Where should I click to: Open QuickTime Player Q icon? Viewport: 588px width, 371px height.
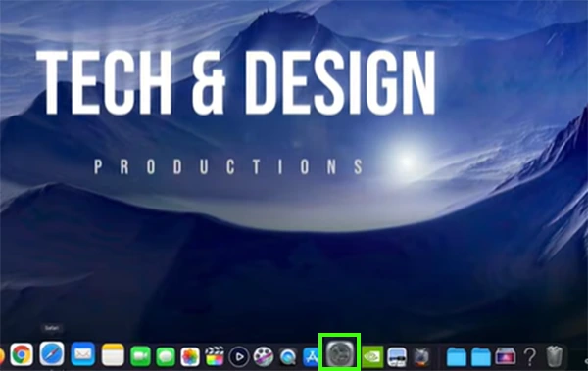pyautogui.click(x=287, y=356)
